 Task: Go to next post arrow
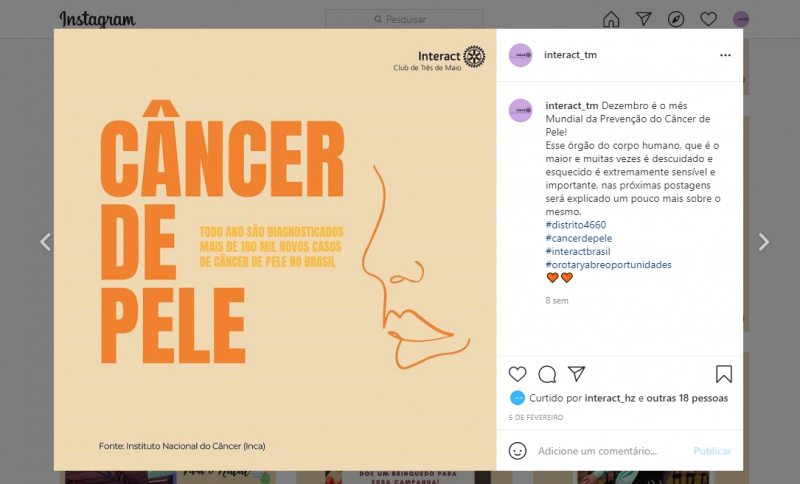coord(763,242)
